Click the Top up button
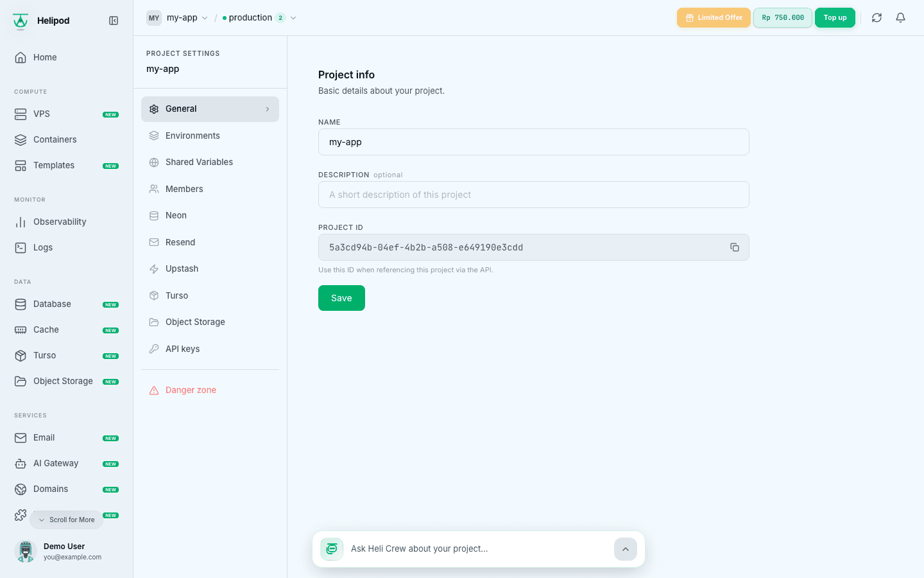Viewport: 924px width, 578px height. tap(835, 18)
